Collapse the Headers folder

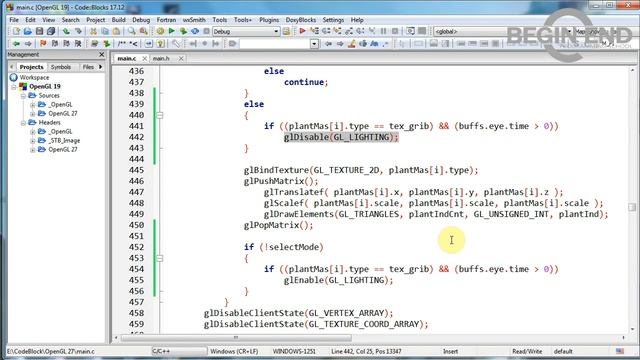tap(23, 122)
